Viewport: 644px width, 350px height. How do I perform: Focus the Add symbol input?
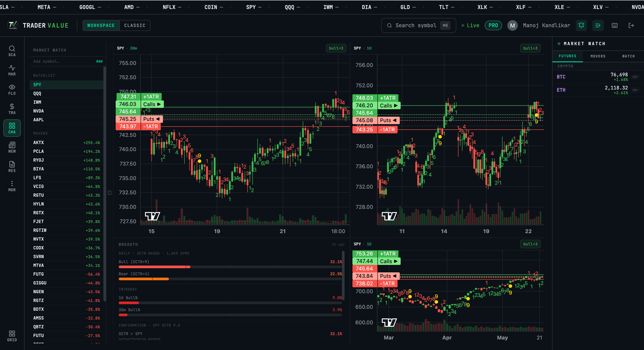[62, 61]
